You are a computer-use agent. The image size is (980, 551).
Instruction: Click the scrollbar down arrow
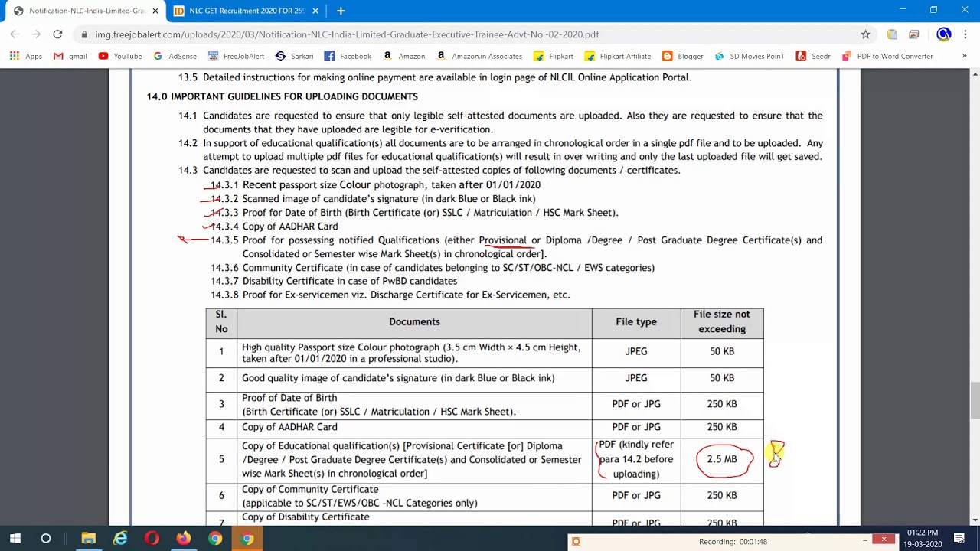pyautogui.click(x=975, y=520)
